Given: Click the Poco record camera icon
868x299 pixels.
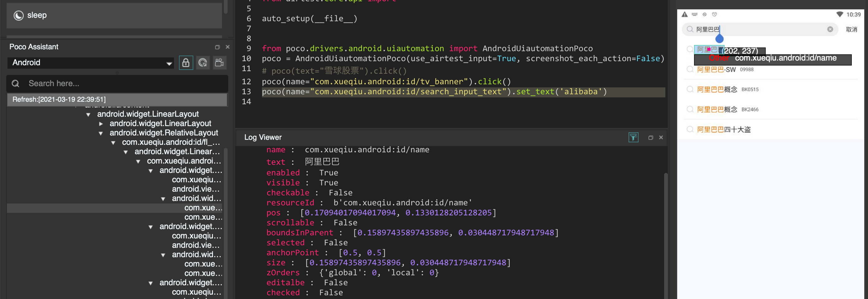Looking at the screenshot, I should (219, 63).
